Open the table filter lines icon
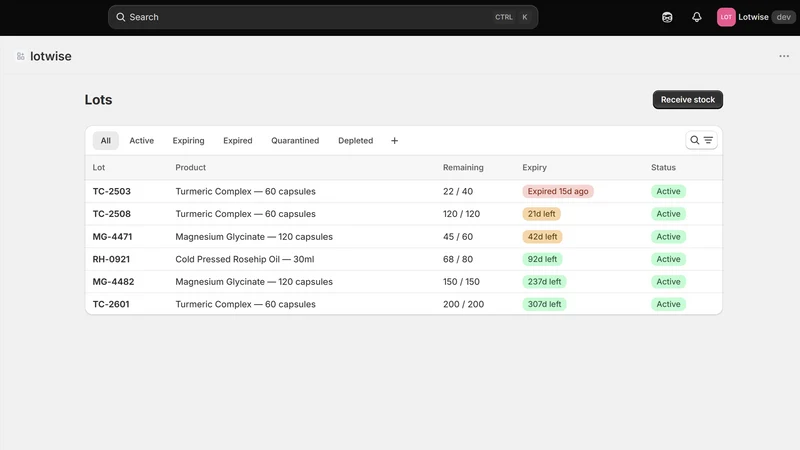This screenshot has height=450, width=800. pos(708,140)
